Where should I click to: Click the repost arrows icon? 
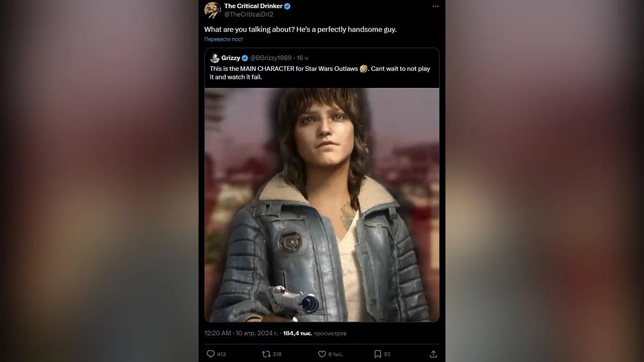pyautogui.click(x=265, y=354)
